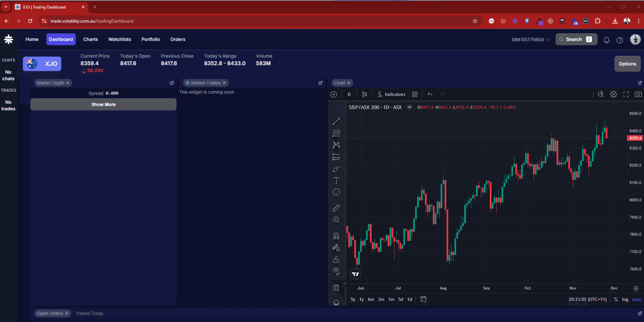Toggle stay-in-drawing-mode pencil lock
The width and height of the screenshot is (644, 322).
[x=336, y=248]
